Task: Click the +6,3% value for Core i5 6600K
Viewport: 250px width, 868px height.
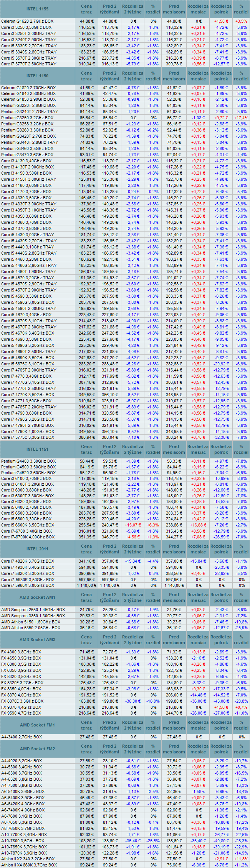Action: 153,525
